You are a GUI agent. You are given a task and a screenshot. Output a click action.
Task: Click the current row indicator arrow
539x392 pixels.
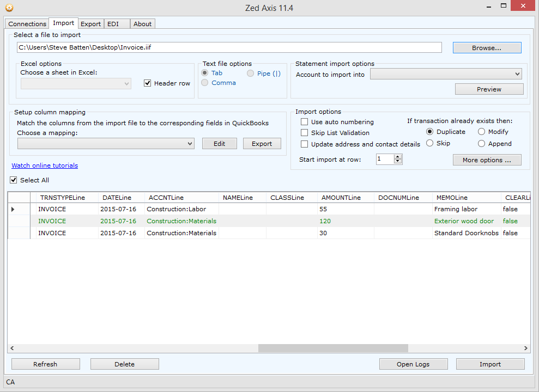(13, 209)
